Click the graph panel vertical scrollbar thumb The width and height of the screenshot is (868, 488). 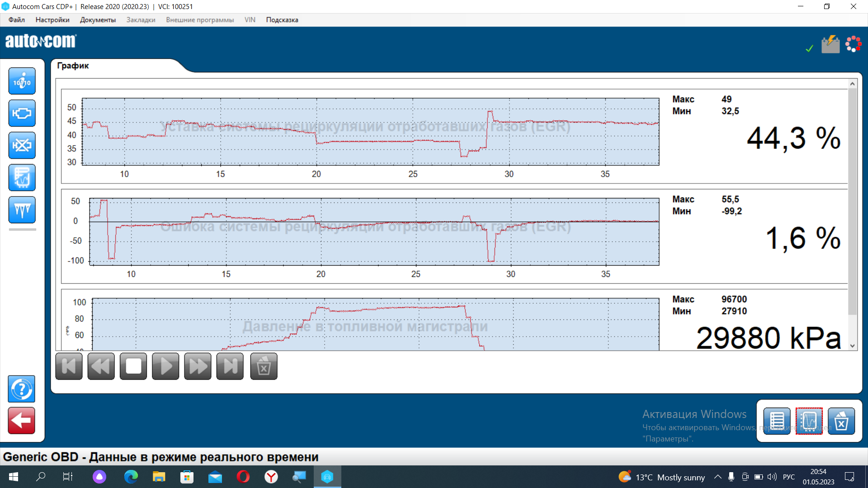[852, 201]
